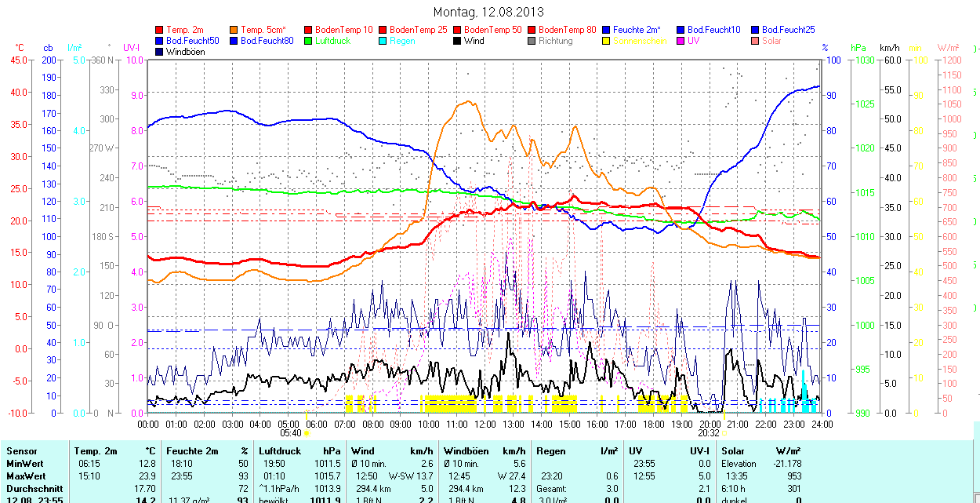Click the Durchschnitt row label

tap(34, 488)
